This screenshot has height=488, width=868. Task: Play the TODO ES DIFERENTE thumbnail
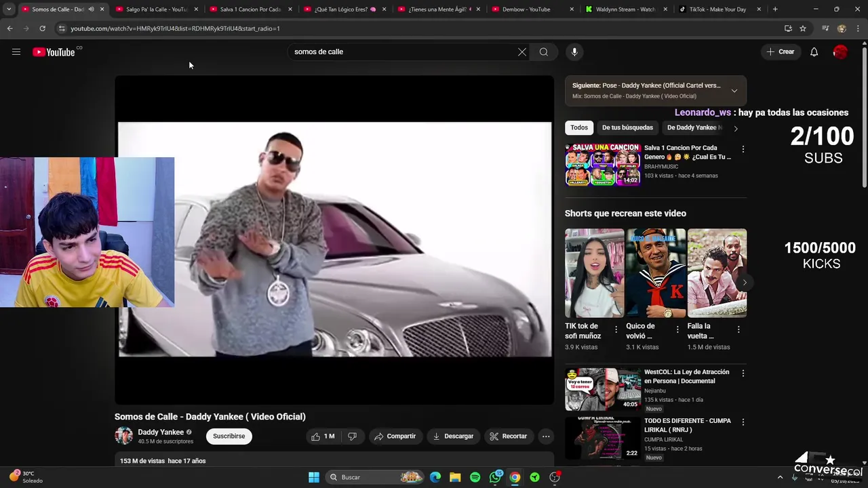coord(603,438)
